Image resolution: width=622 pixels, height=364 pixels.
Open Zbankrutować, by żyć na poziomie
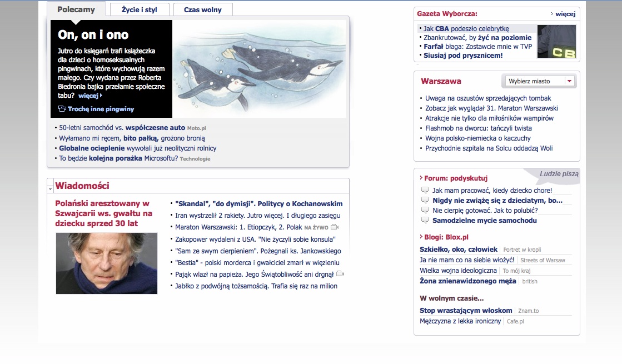[x=477, y=38]
